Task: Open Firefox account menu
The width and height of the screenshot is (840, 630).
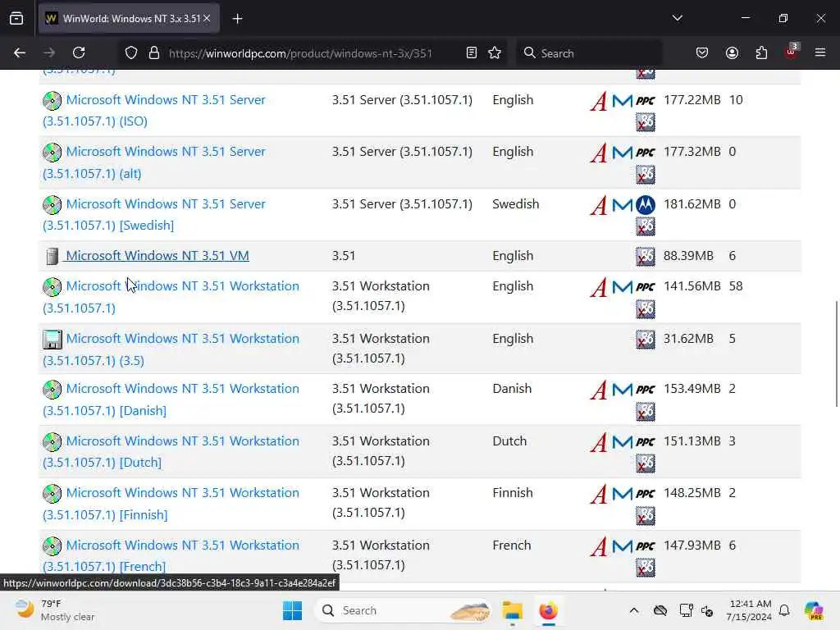Action: click(x=732, y=52)
